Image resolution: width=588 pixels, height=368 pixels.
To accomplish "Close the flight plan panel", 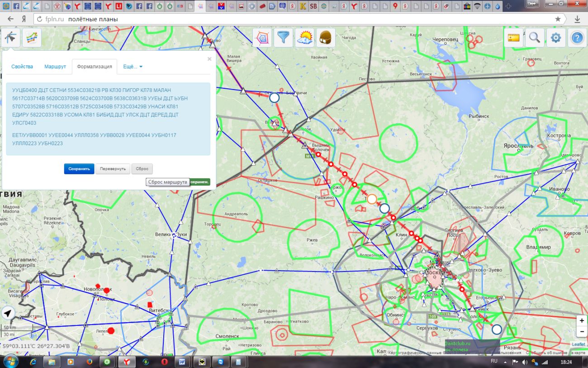I will tap(209, 59).
